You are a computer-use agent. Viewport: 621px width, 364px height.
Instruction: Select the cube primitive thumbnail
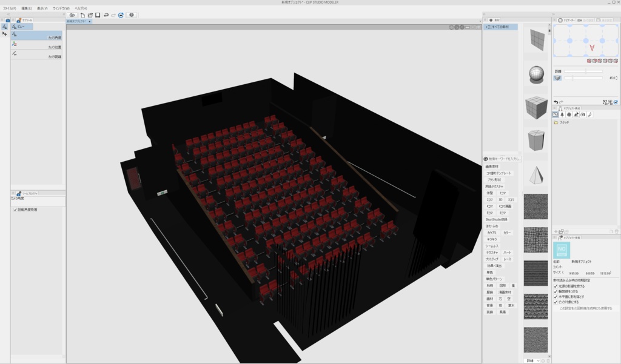(536, 108)
